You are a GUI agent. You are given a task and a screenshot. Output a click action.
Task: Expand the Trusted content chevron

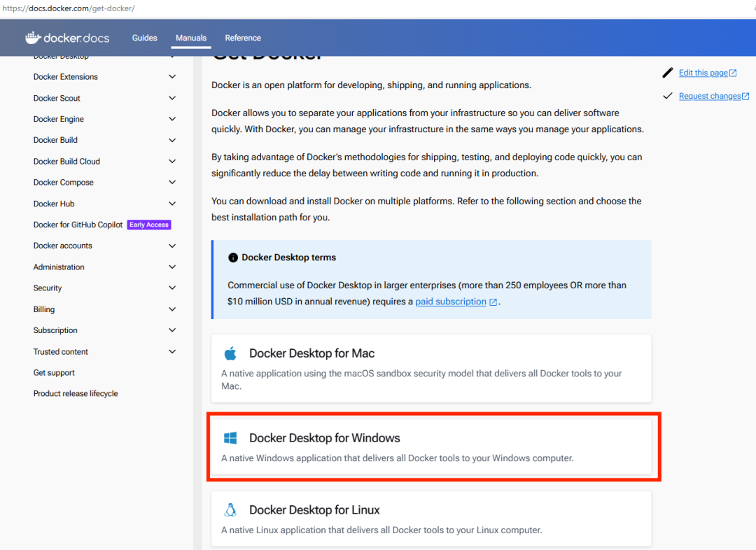tap(172, 351)
